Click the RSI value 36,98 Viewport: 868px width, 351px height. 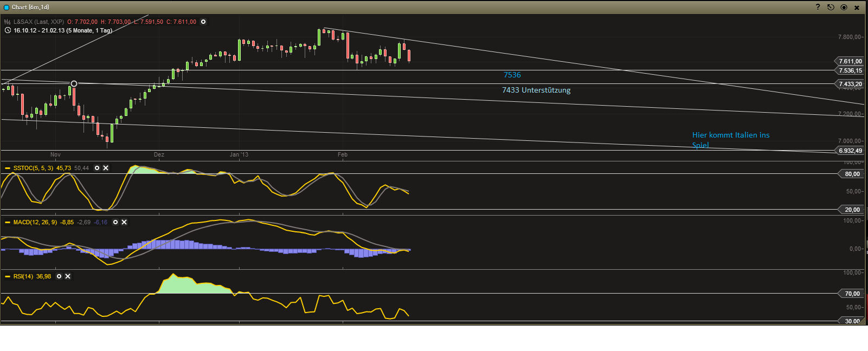[43, 276]
